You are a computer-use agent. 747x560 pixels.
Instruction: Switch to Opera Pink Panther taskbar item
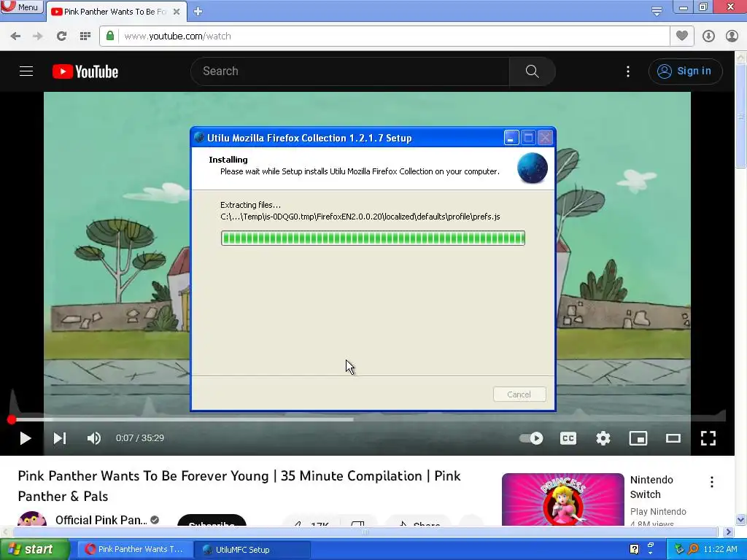(135, 550)
